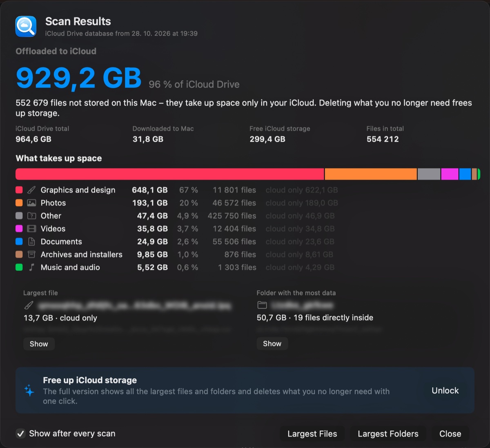Image resolution: width=490 pixels, height=448 pixels.
Task: Click the folder icon under Folder with most data
Action: [262, 305]
